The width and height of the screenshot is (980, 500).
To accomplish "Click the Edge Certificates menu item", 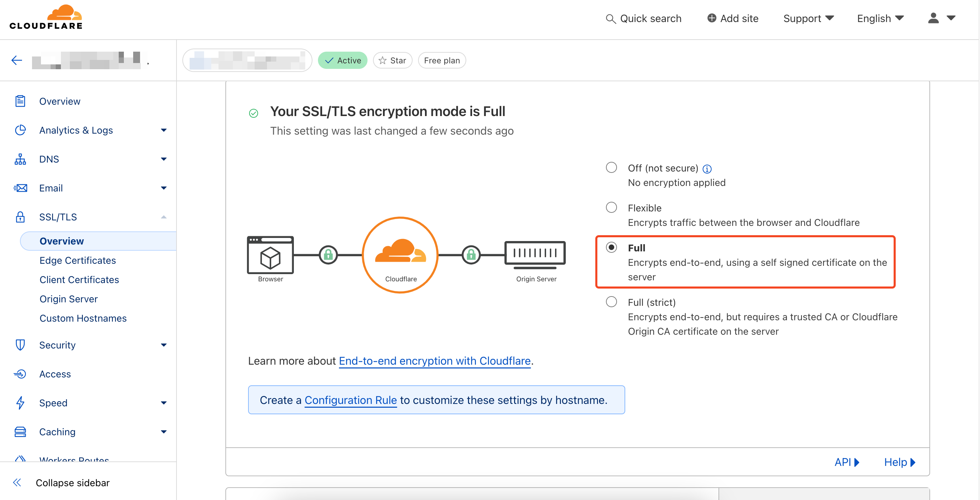I will [77, 260].
